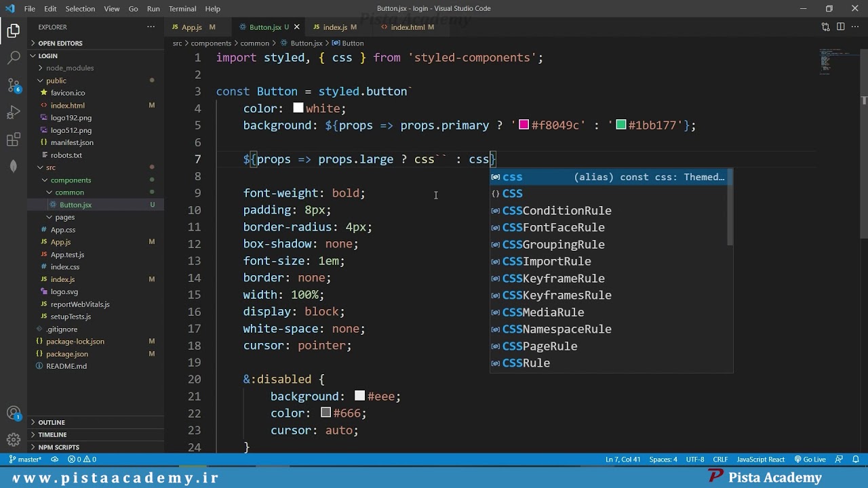Open the MongoDB leaf icon view

point(14,167)
